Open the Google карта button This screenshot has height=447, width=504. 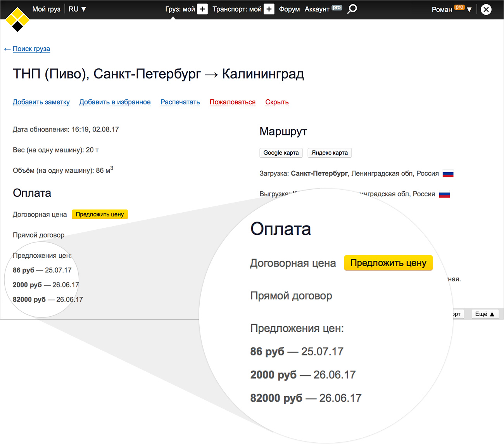point(281,152)
